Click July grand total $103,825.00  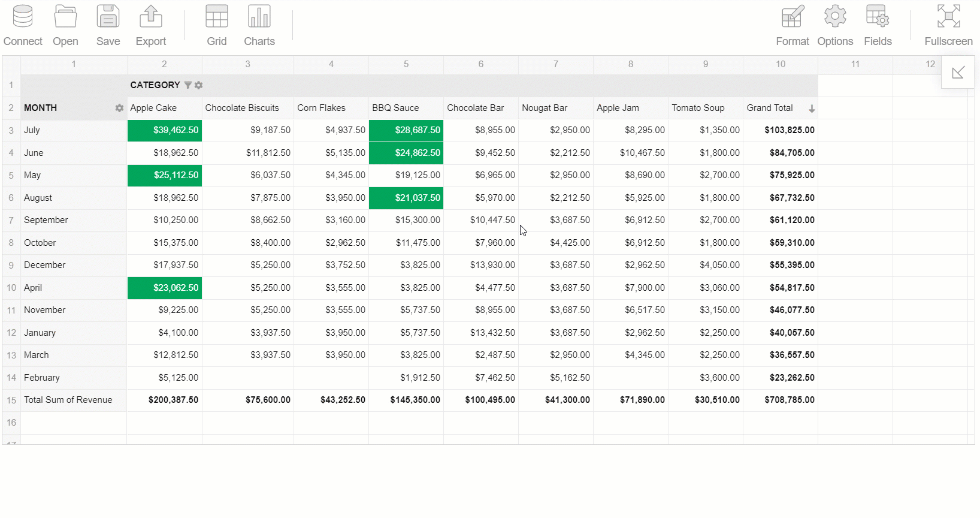pyautogui.click(x=781, y=130)
